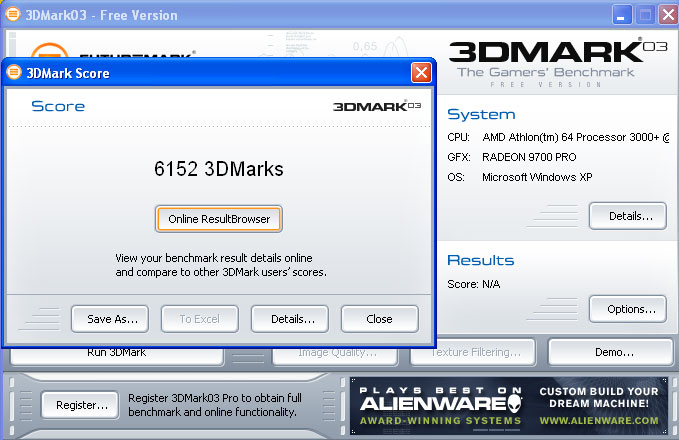The height and width of the screenshot is (440, 679).
Task: Open Details… in the 3DMark Score dialog
Action: (290, 319)
